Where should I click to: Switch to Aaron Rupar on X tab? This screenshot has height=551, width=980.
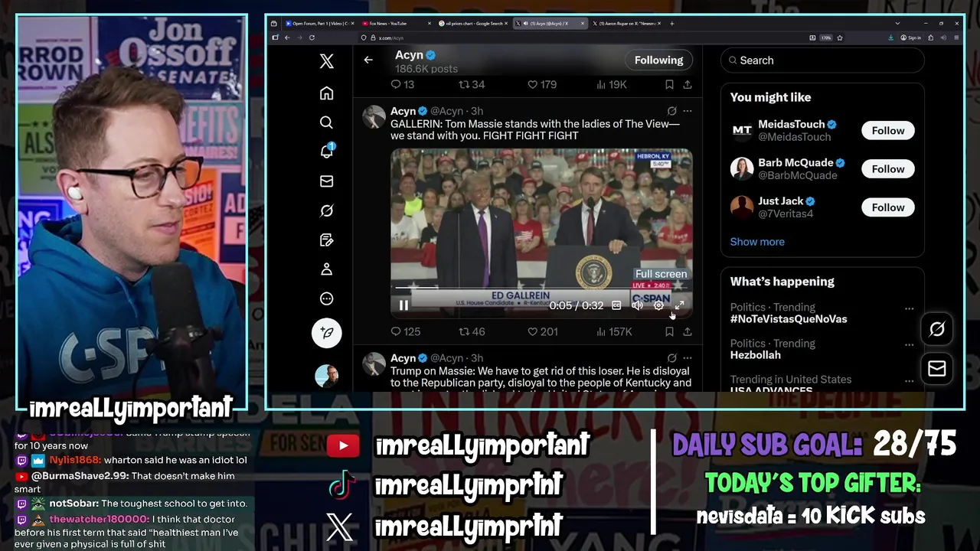pyautogui.click(x=626, y=24)
